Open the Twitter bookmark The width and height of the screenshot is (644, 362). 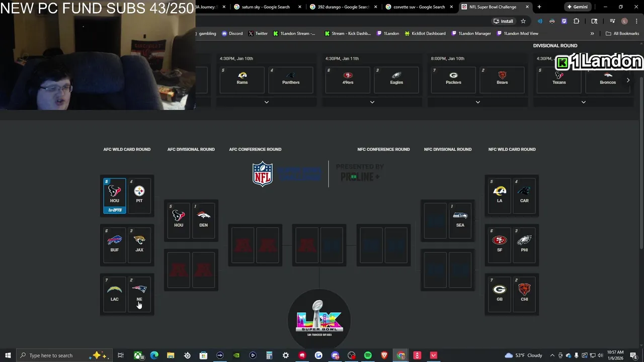258,33
